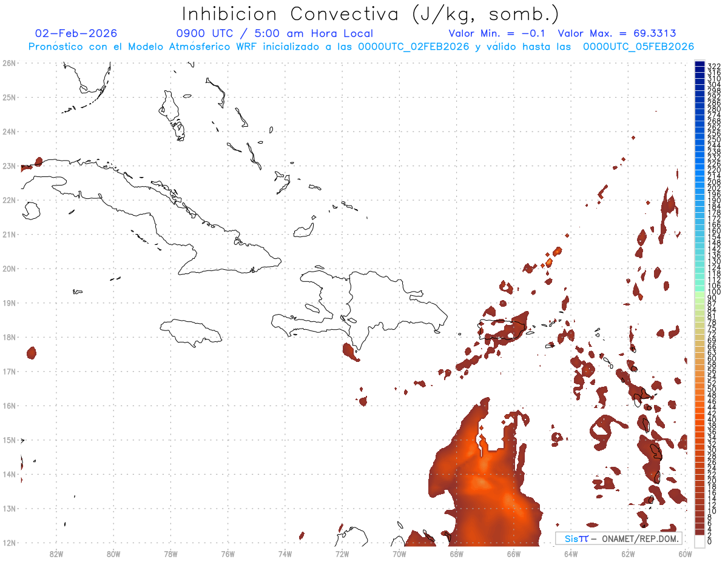
Task: Click the darkest blue swatch atop the color scale
Action: point(699,64)
